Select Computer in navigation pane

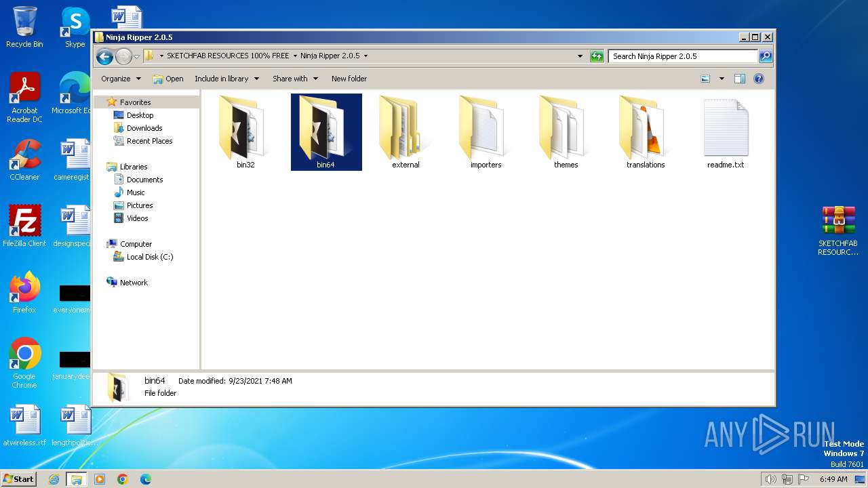136,244
